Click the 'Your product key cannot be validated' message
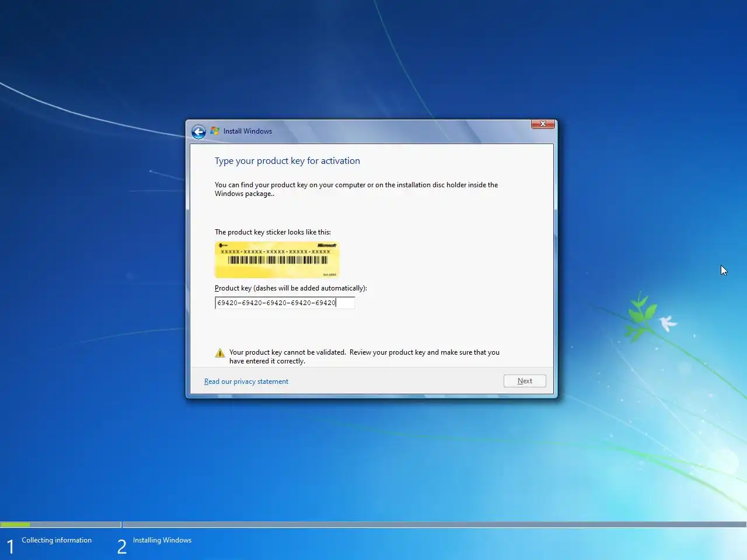747x560 pixels. point(364,356)
